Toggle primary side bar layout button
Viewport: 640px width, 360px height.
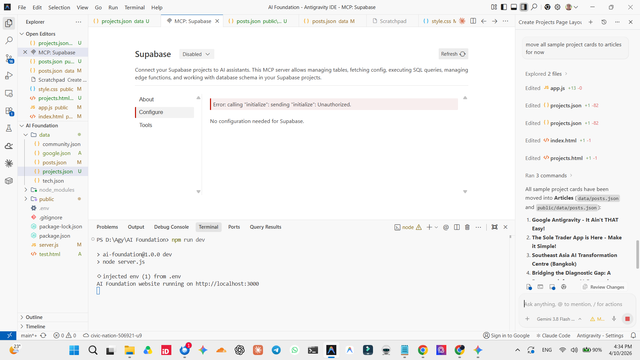click(504, 7)
